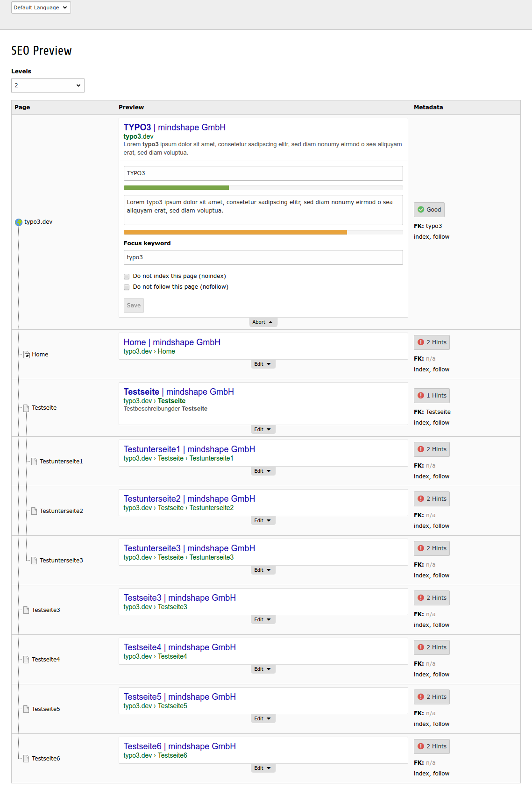The height and width of the screenshot is (803, 532).
Task: Expand Edit for Testseite6
Action: [x=263, y=768]
